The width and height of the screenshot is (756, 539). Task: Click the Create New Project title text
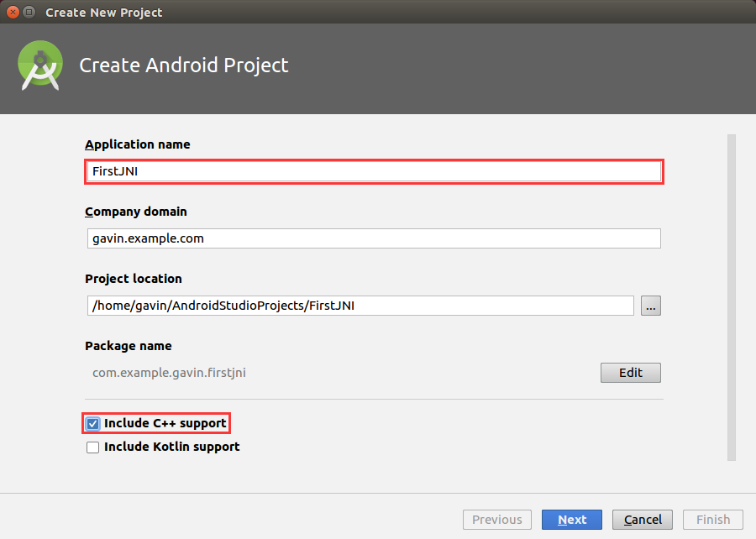[x=103, y=13]
